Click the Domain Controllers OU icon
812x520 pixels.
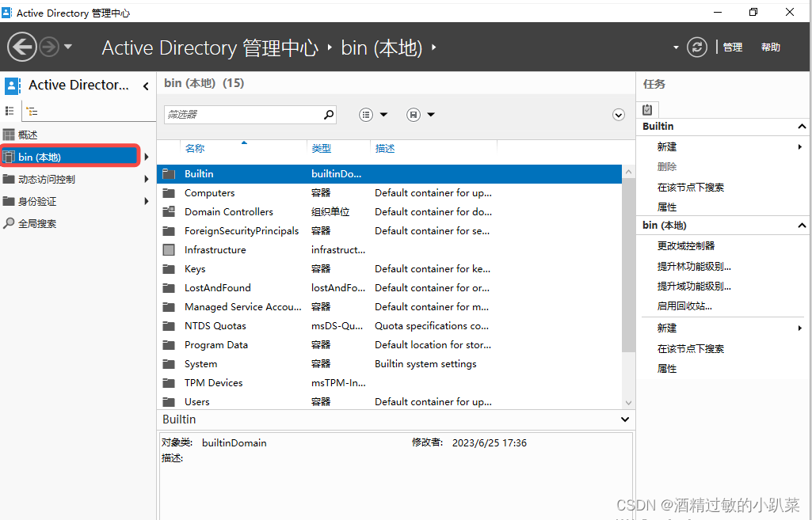coord(168,211)
